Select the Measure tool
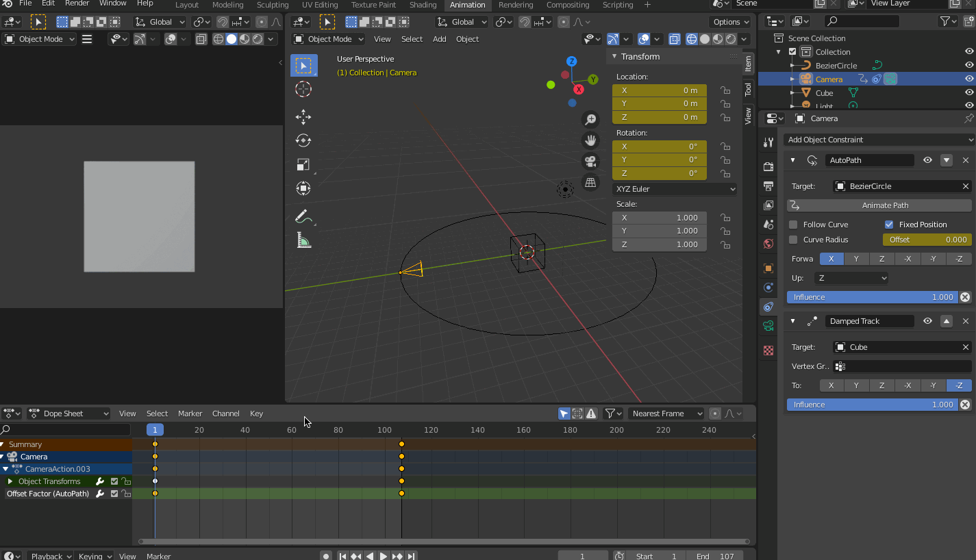The height and width of the screenshot is (560, 976). (303, 240)
